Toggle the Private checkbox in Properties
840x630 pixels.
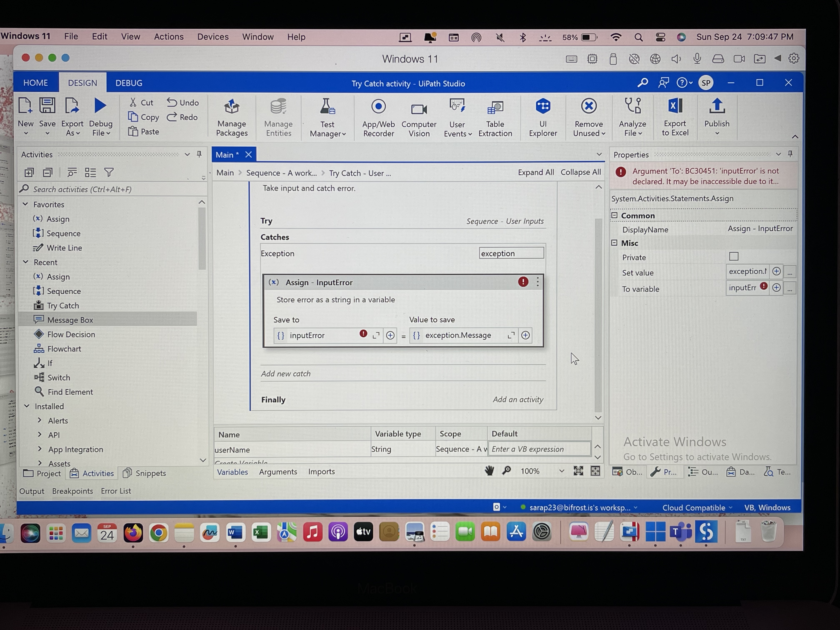pyautogui.click(x=734, y=256)
